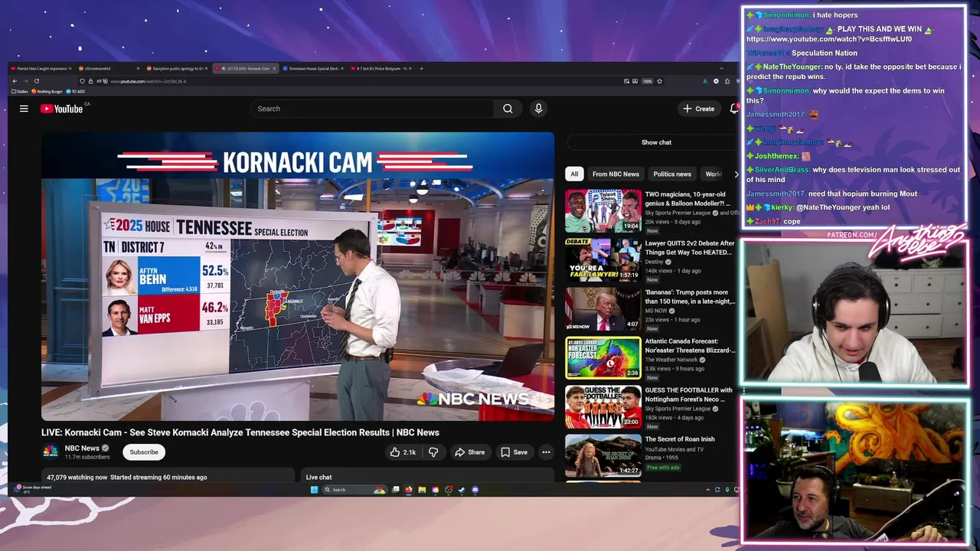The width and height of the screenshot is (980, 551).
Task: Share the Kornacki Cam livestream
Action: 470,452
